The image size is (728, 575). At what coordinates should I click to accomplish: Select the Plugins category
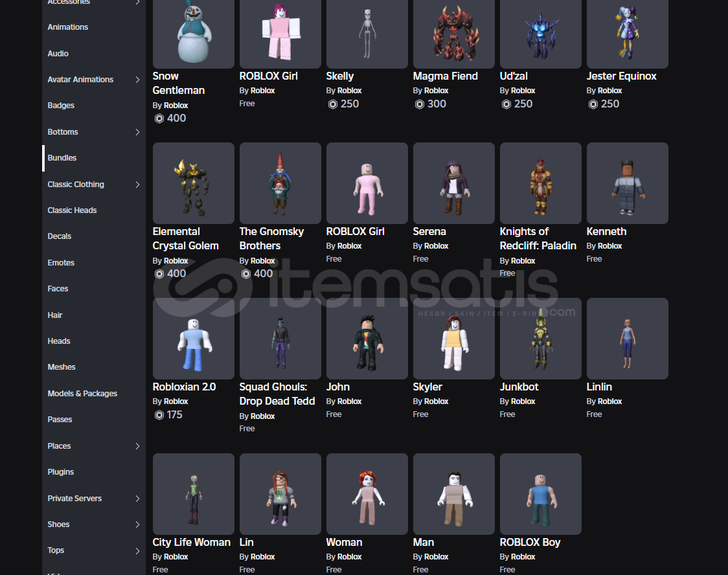(x=61, y=472)
